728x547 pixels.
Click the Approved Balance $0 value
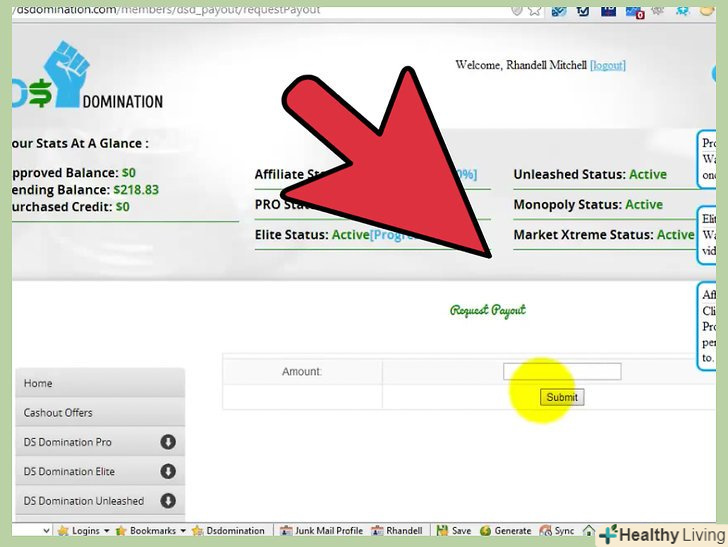click(x=129, y=173)
